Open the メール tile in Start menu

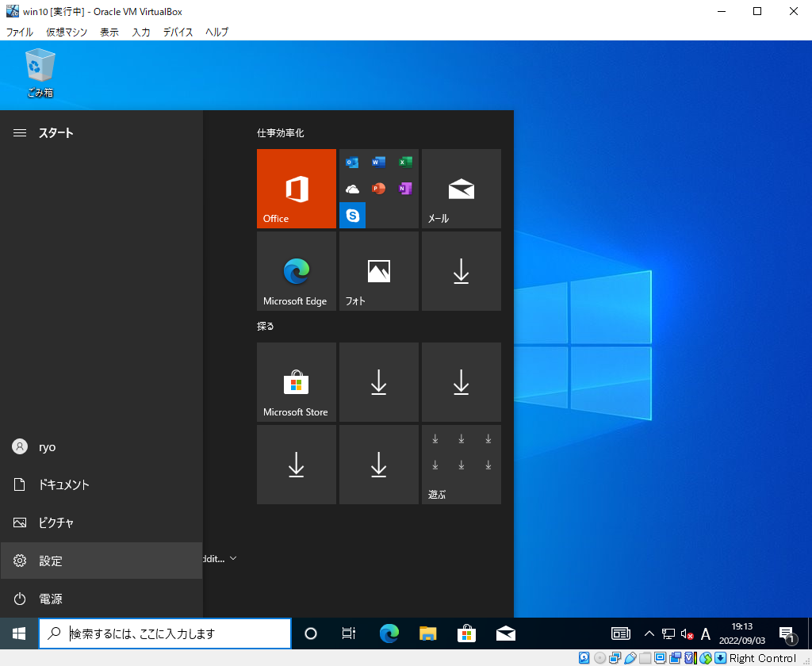[x=461, y=189]
